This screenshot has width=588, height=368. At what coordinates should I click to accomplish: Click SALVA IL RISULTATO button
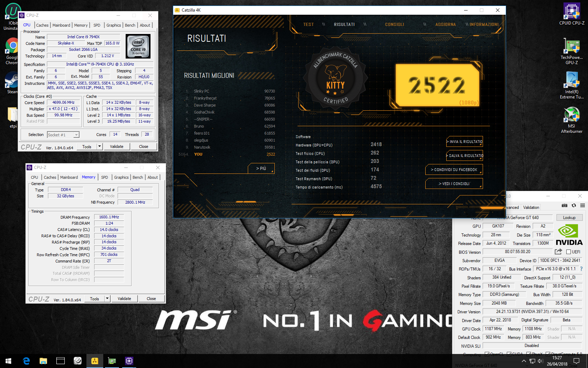[x=465, y=156]
